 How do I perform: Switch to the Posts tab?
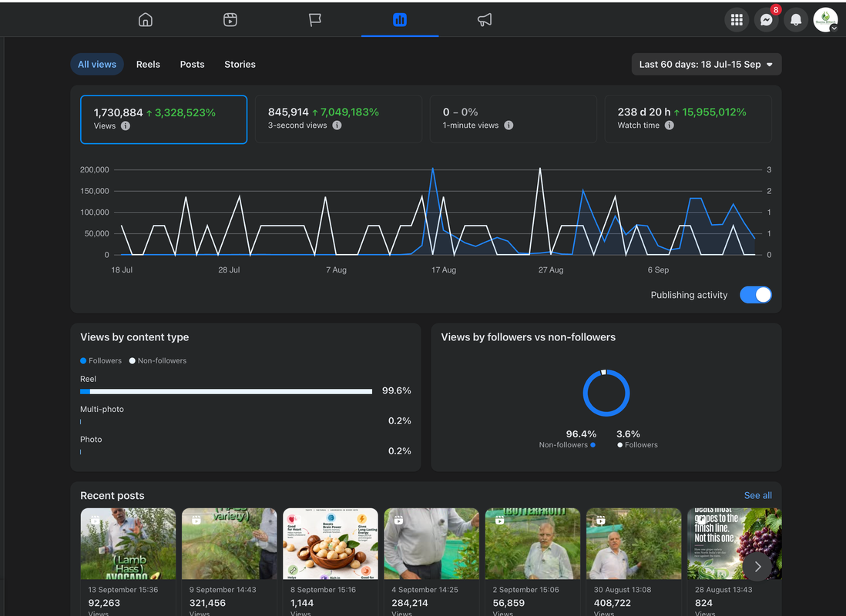tap(192, 64)
